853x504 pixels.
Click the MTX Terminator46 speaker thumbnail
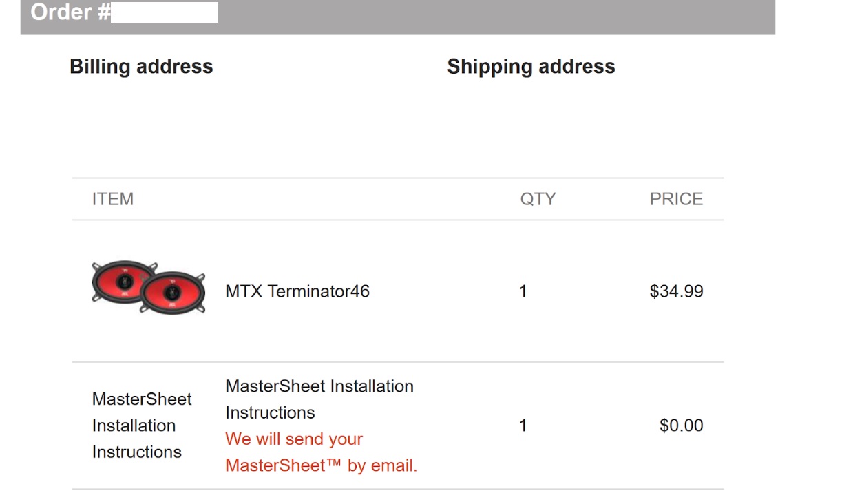[149, 287]
